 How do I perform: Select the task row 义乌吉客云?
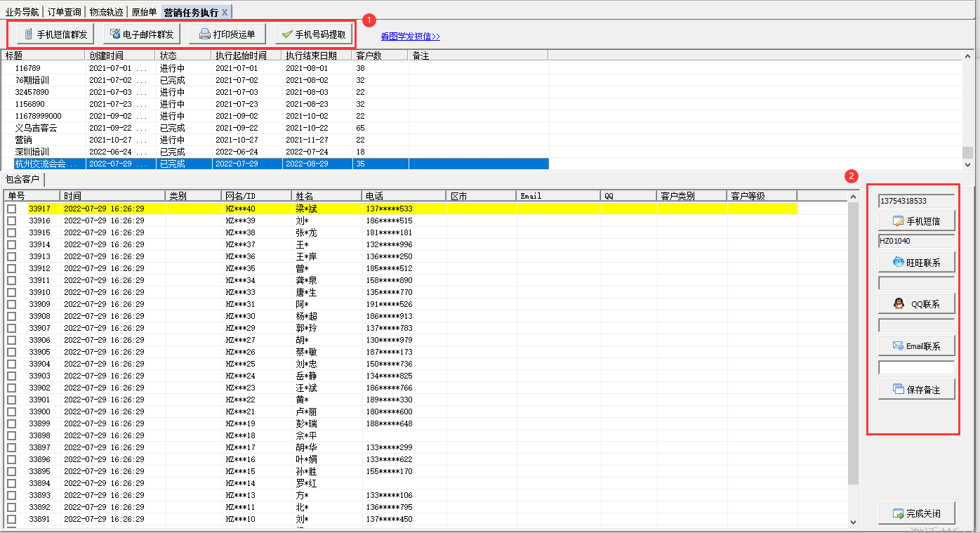click(x=275, y=128)
